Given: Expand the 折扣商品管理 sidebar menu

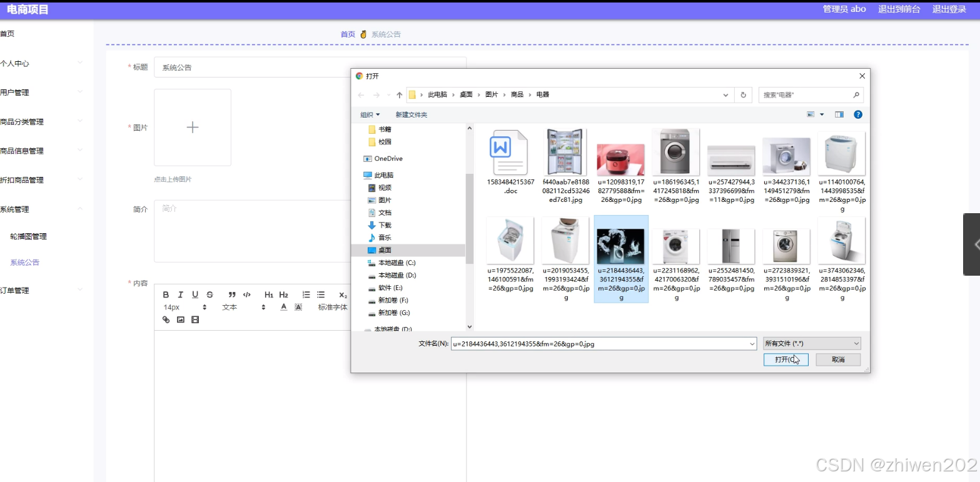Looking at the screenshot, I should pos(42,180).
